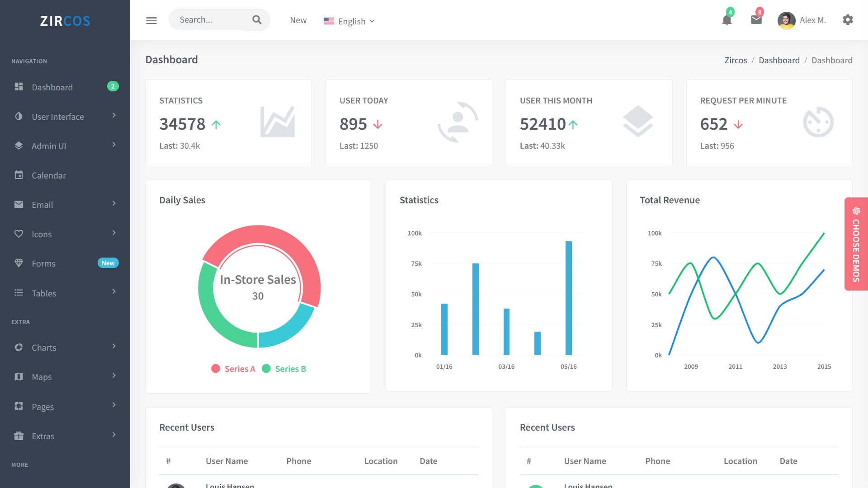The width and height of the screenshot is (868, 488).
Task: Select the Icons heart symbol in sidebar
Action: (19, 234)
